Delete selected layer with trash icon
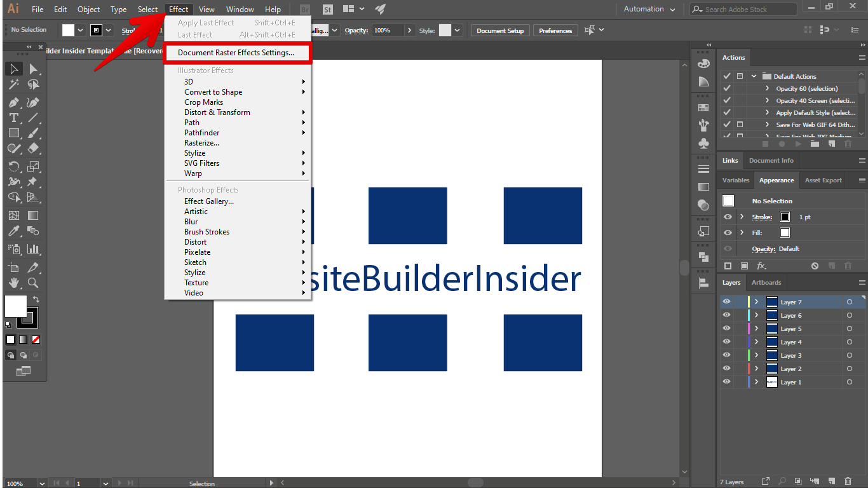 click(848, 482)
